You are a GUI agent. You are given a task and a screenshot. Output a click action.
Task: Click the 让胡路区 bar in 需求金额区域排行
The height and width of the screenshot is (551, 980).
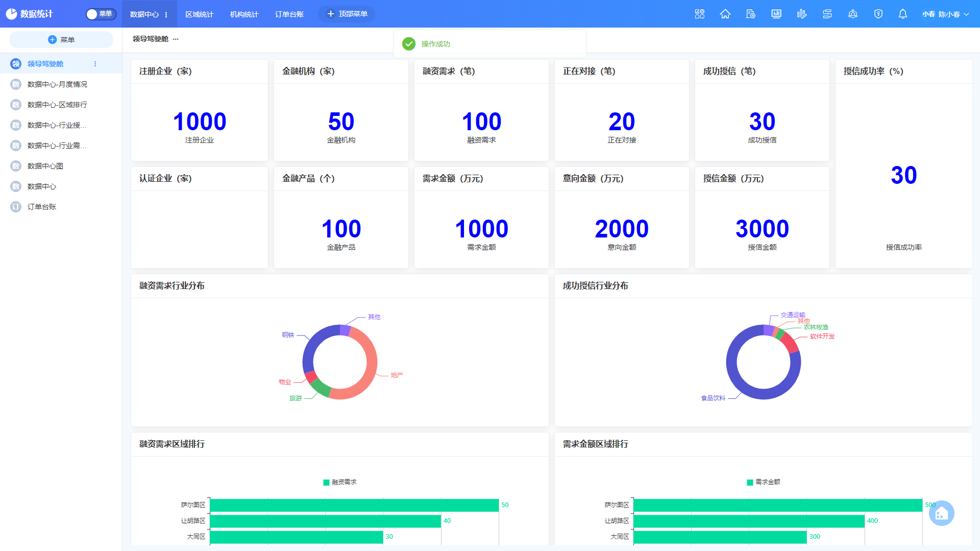[x=749, y=521]
